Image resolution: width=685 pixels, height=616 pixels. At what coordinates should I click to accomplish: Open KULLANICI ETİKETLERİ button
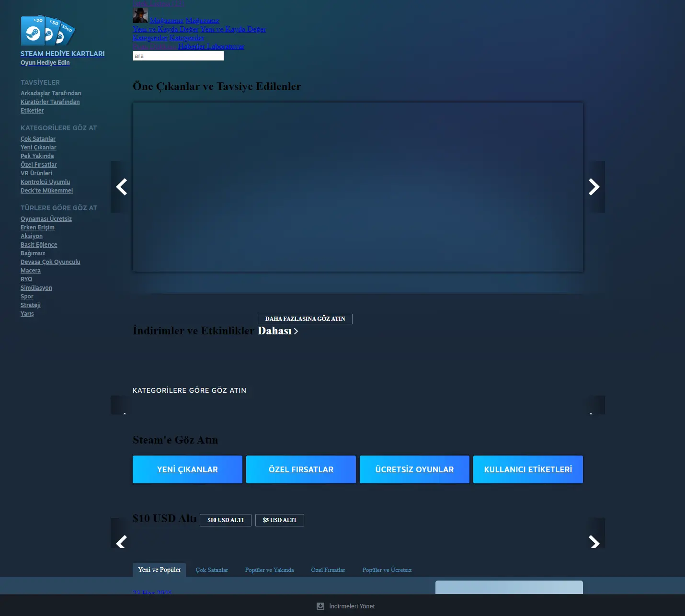[528, 469]
